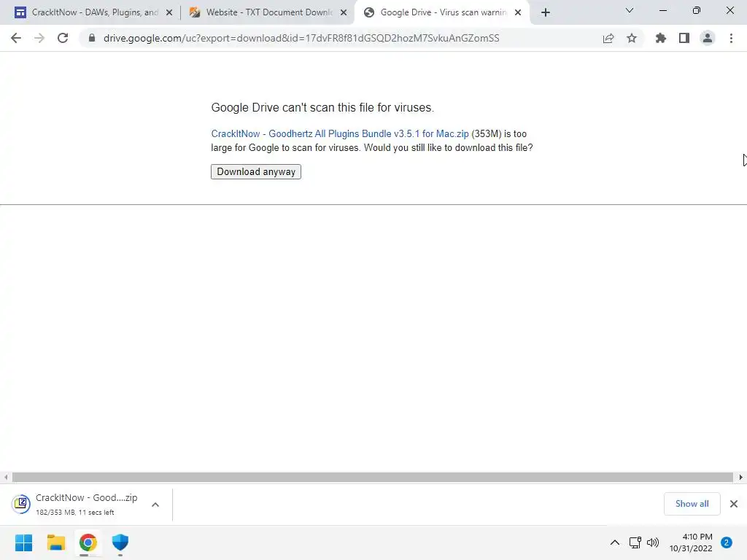The image size is (747, 560).
Task: Bookmark this tab with the star icon
Action: (632, 38)
